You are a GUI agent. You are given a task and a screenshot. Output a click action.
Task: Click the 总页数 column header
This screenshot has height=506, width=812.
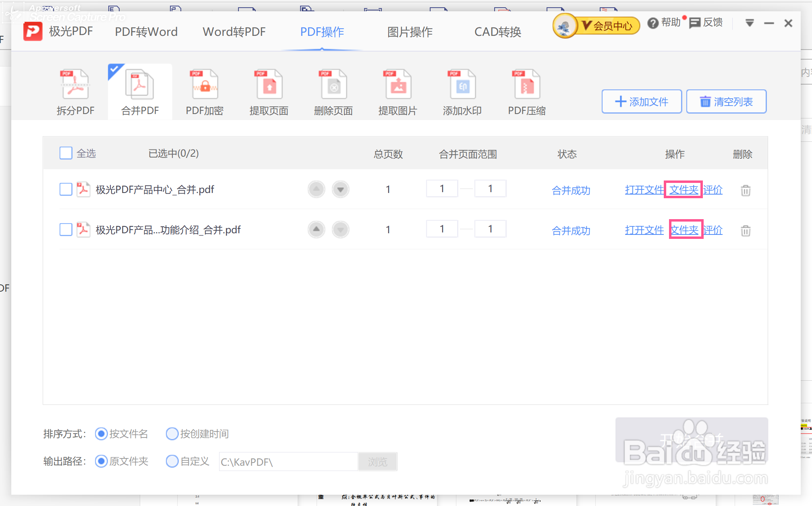pos(388,154)
